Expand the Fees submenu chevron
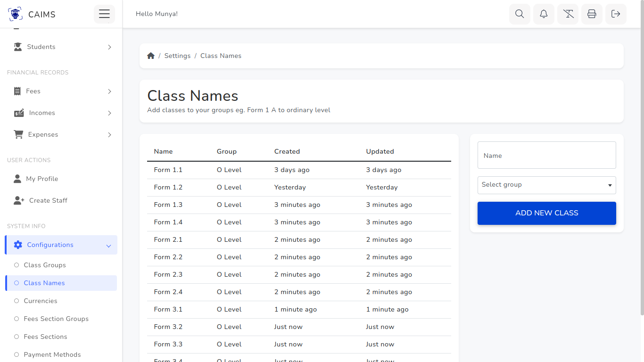Image resolution: width=644 pixels, height=362 pixels. pos(109,91)
